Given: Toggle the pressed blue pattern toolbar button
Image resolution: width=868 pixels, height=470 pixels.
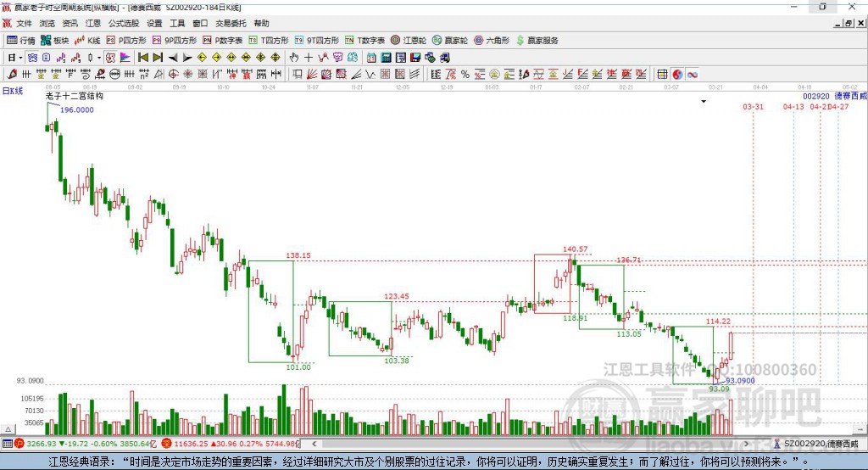Looking at the screenshot, I should [x=33, y=58].
